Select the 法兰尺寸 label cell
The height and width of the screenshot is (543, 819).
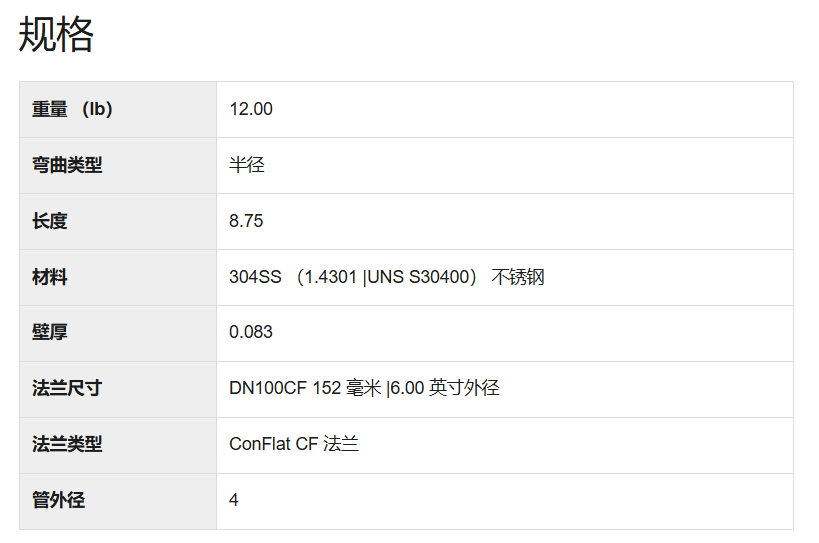pyautogui.click(x=118, y=389)
